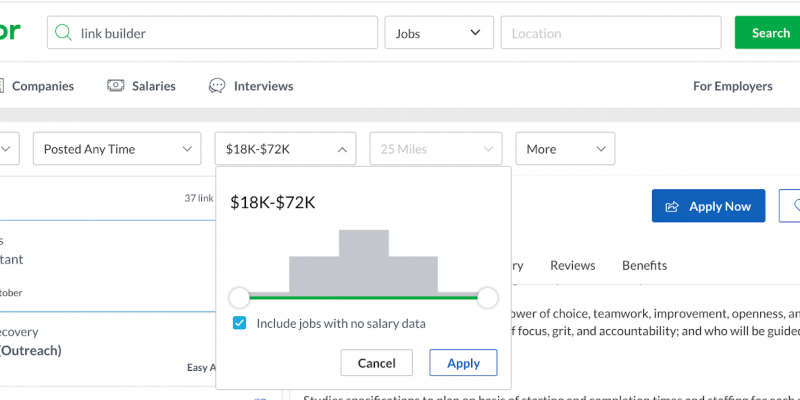The height and width of the screenshot is (400, 800).
Task: Open the Salaries section
Action: [153, 86]
